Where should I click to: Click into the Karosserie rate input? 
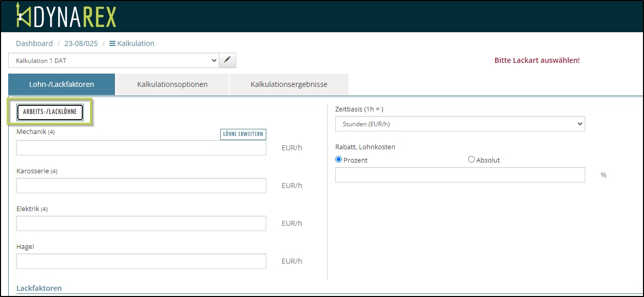tap(141, 186)
